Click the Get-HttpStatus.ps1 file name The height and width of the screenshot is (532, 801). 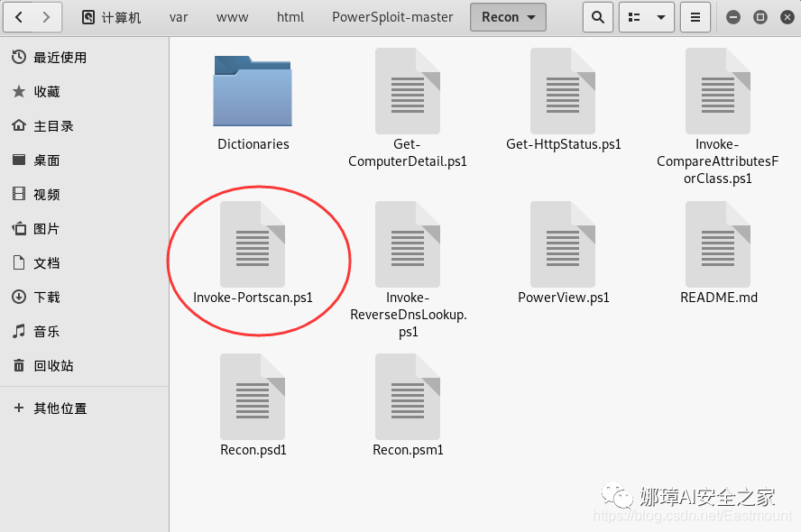pos(564,144)
